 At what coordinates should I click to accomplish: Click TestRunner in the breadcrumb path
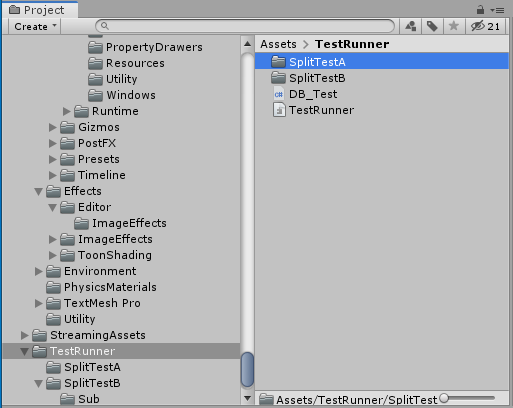(352, 44)
